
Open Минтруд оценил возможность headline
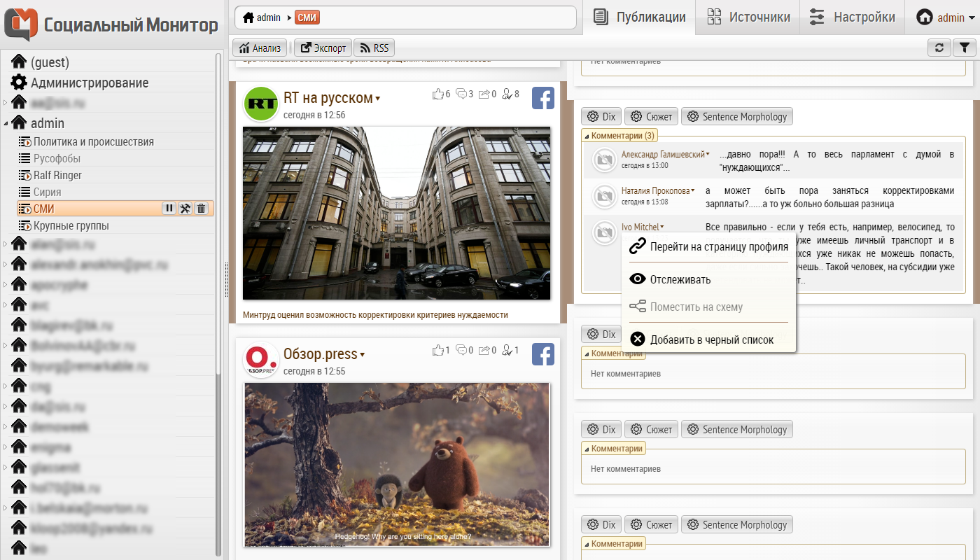click(x=375, y=315)
